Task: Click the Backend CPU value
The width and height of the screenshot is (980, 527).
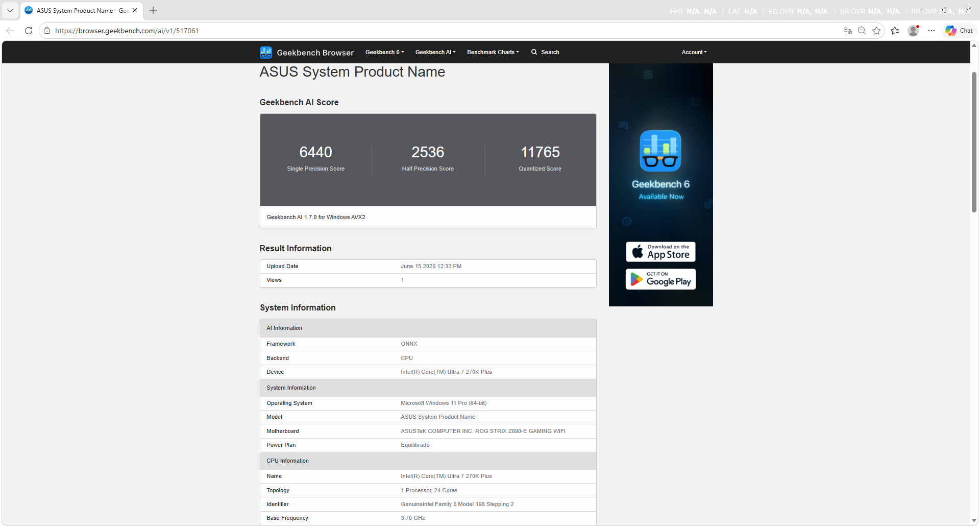Action: tap(407, 358)
